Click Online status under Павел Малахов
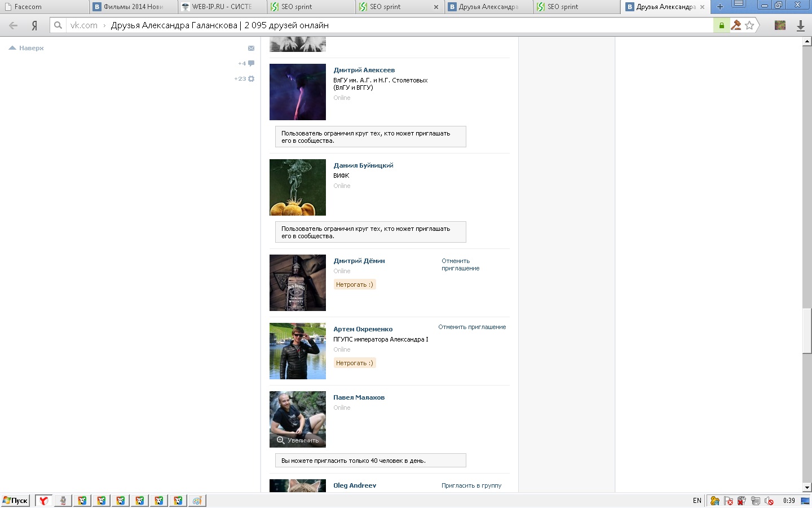Viewport: 812px width, 508px height. [342, 408]
